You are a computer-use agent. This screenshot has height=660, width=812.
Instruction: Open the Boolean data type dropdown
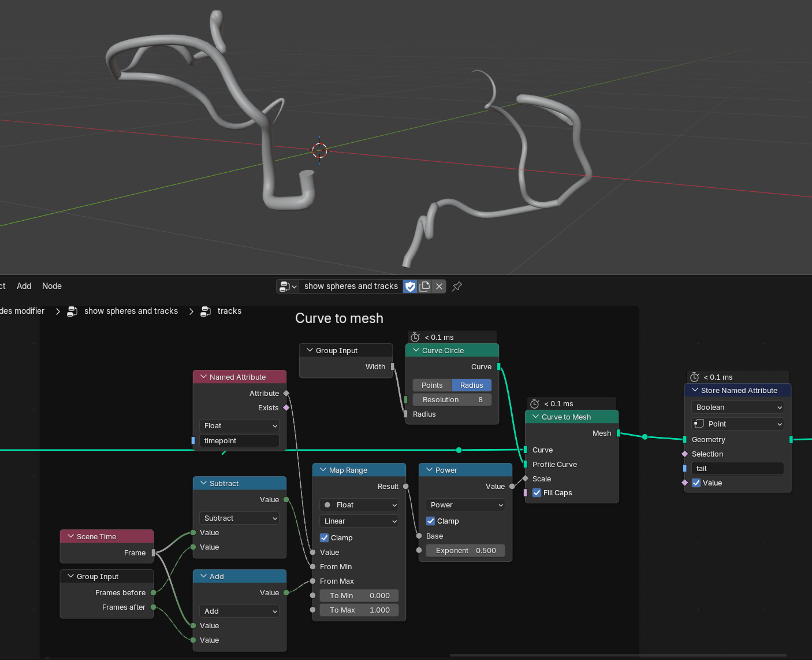point(737,407)
